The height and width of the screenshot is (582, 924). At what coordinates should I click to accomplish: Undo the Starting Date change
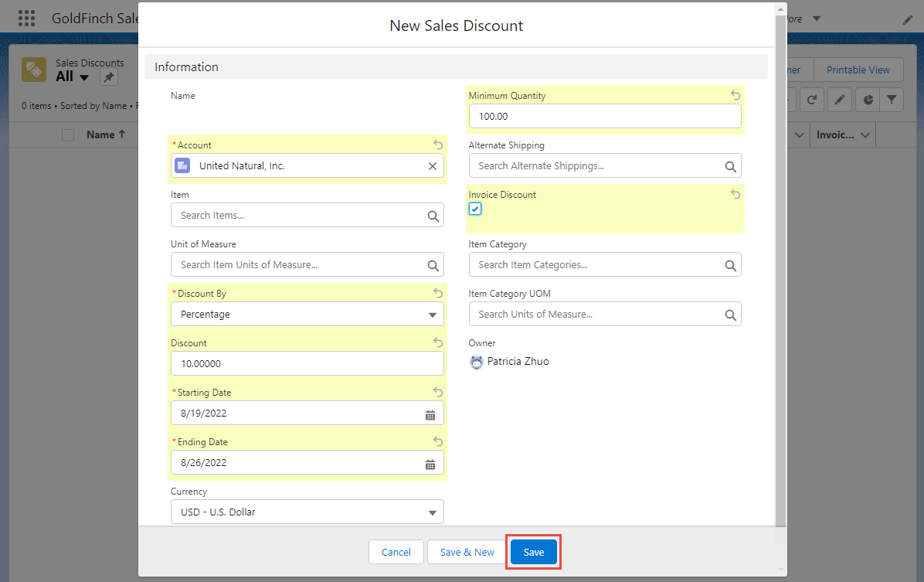click(437, 392)
